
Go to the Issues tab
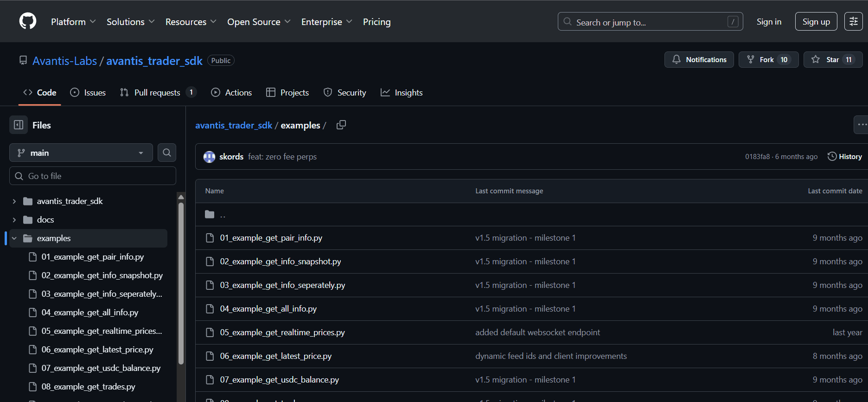point(88,93)
